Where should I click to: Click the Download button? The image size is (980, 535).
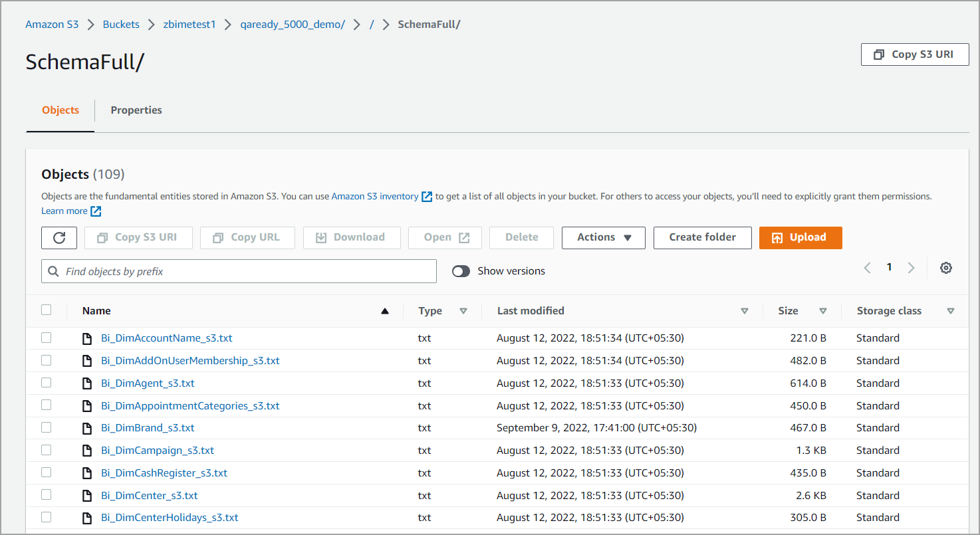[x=352, y=238]
